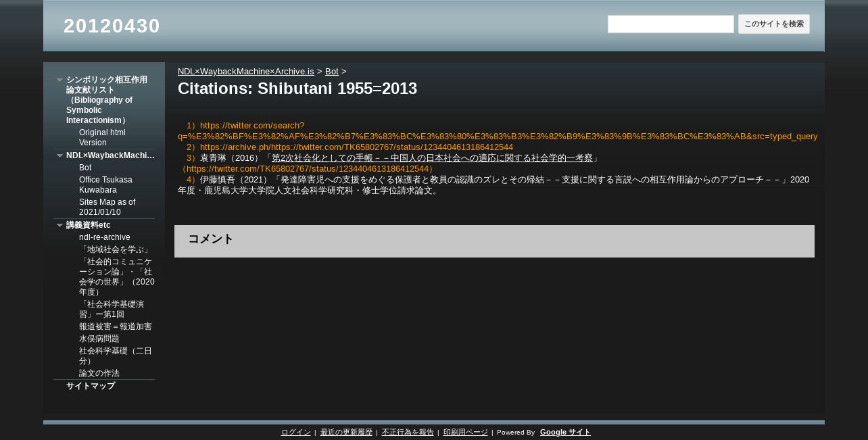Click the Citations: Shibutani 1955=2013 heading
868x440 pixels.
pos(297,89)
